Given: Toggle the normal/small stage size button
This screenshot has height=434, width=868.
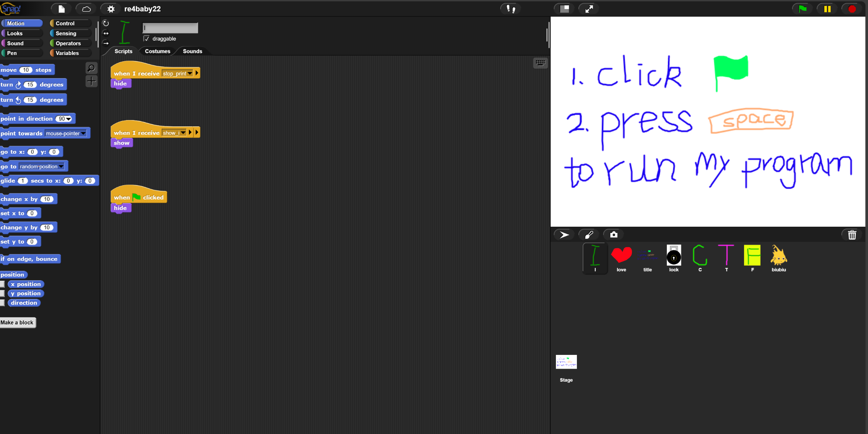Looking at the screenshot, I should (564, 9).
